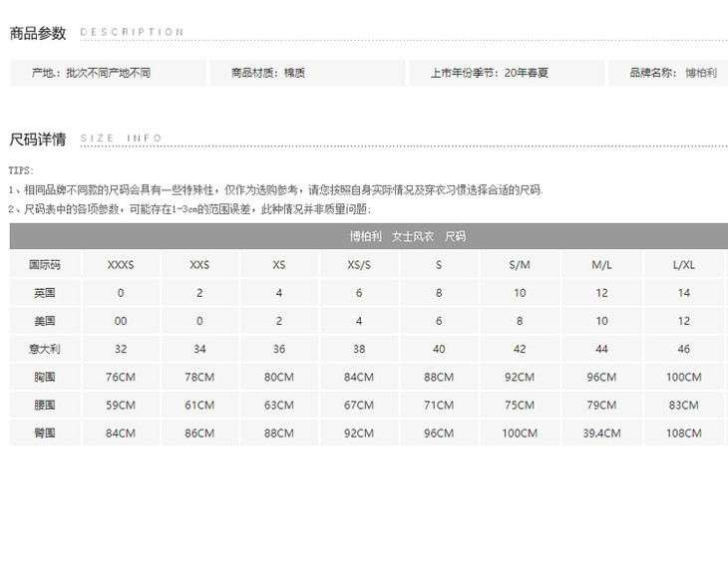Click the 尺码详情 section heading

pos(38,139)
